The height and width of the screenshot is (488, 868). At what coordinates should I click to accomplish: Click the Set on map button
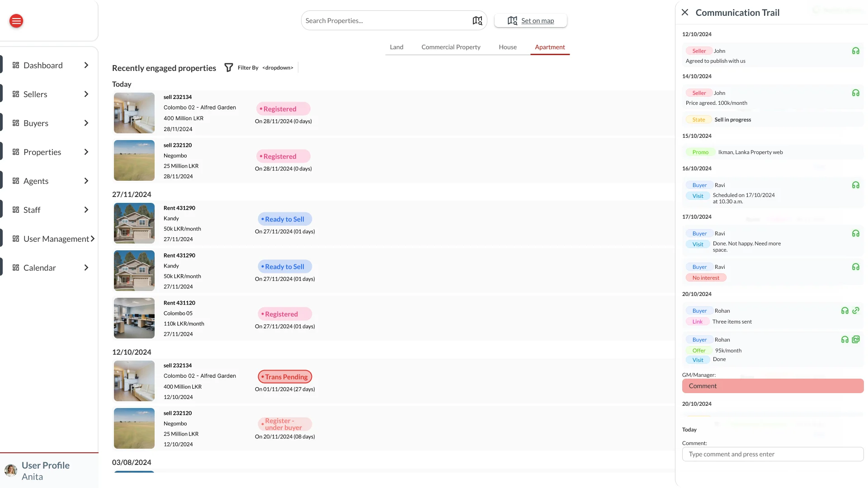(531, 21)
